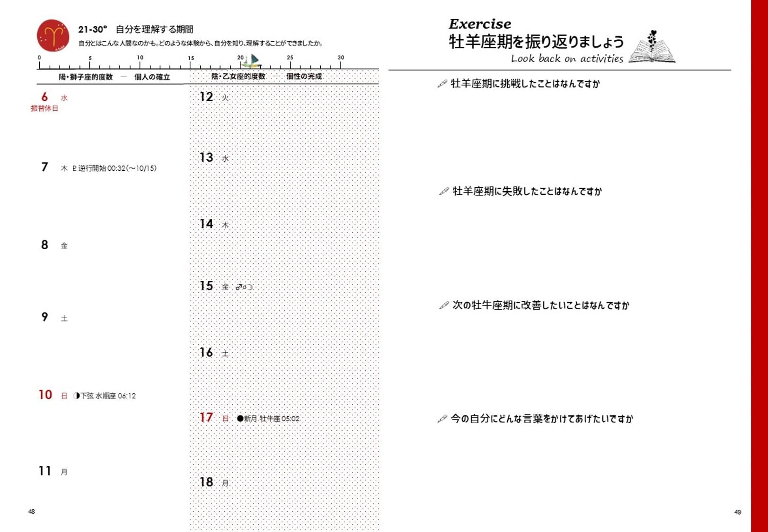The width and height of the screenshot is (768, 532).
Task: Click the sailboat marker on the degree ruler
Action: pos(253,61)
